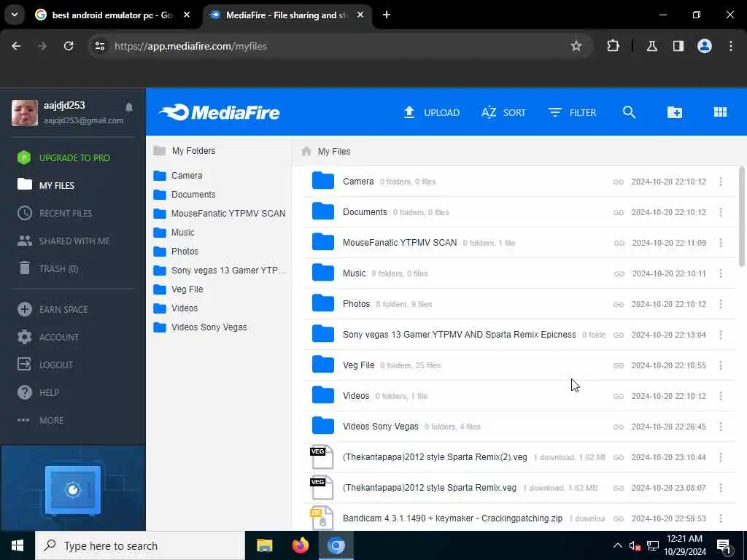Click the Windows Start button

pyautogui.click(x=18, y=545)
